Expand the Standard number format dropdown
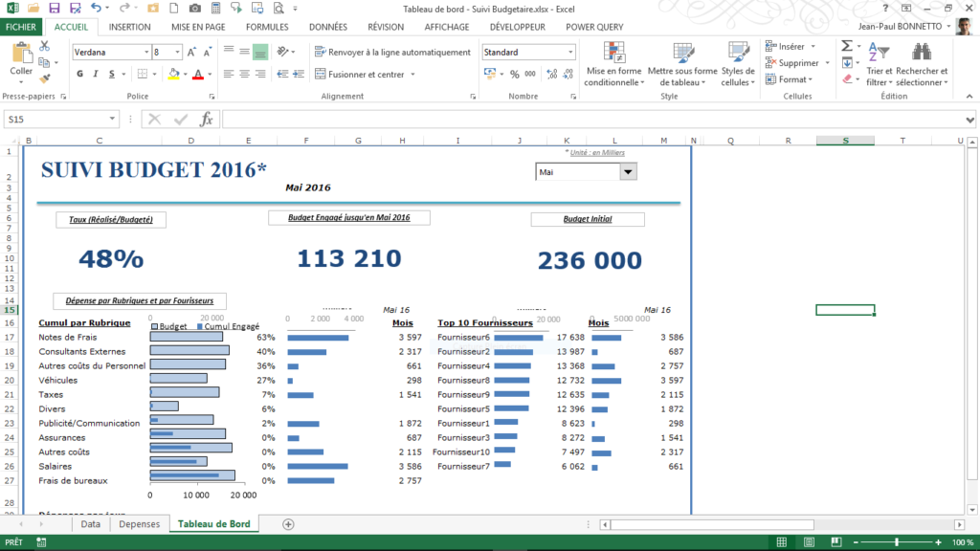This screenshot has width=980, height=551. tap(568, 53)
